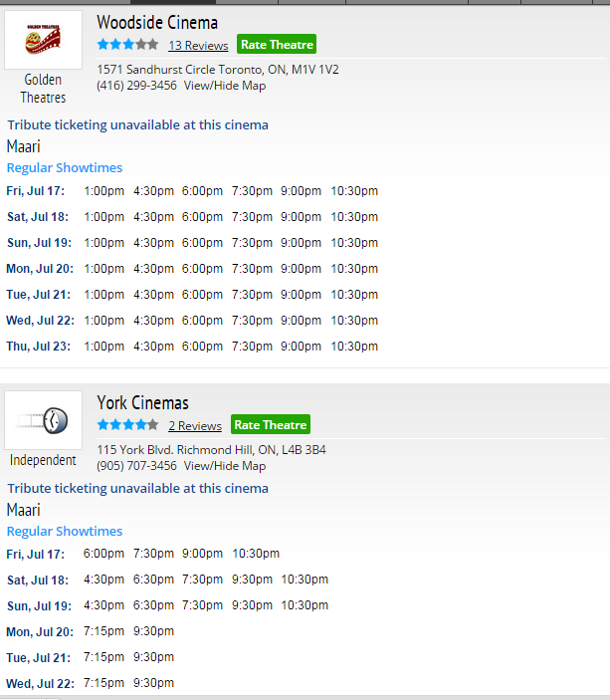Toggle View/Hide Map for York Cinemas
Image resolution: width=610 pixels, height=700 pixels.
(225, 466)
